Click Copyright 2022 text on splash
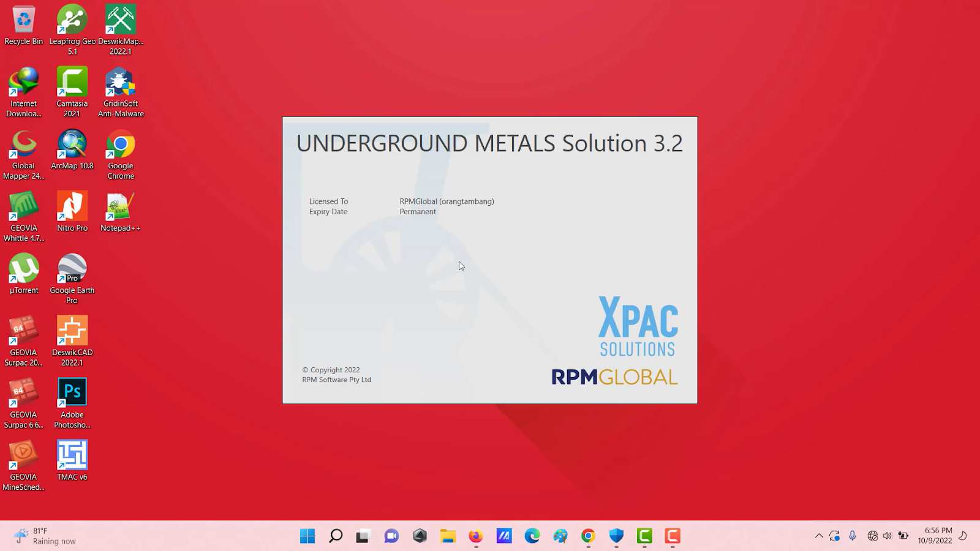Screen dimensions: 980x551 tap(331, 370)
